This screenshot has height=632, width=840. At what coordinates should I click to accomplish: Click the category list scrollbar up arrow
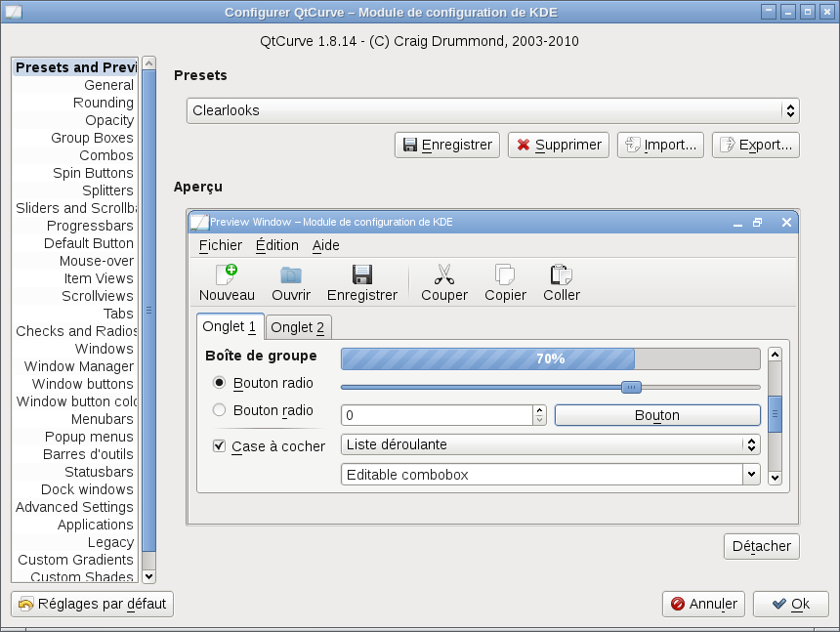[149, 63]
